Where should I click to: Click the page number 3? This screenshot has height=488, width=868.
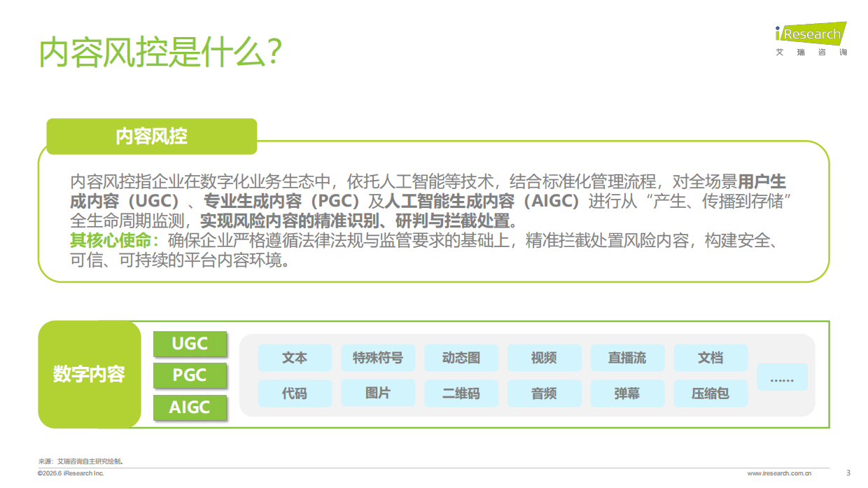pyautogui.click(x=849, y=473)
